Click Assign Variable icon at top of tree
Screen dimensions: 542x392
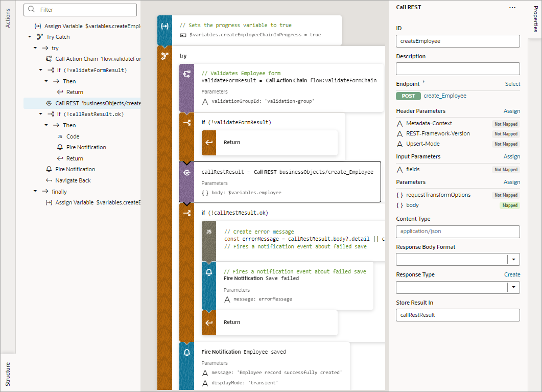(38, 26)
